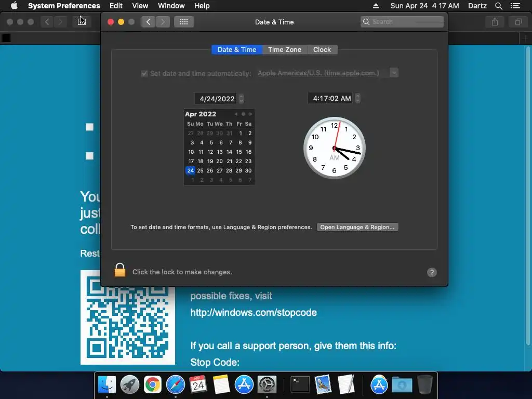Open TextEdit from the Dock
The width and height of the screenshot is (532, 399).
tap(345, 384)
